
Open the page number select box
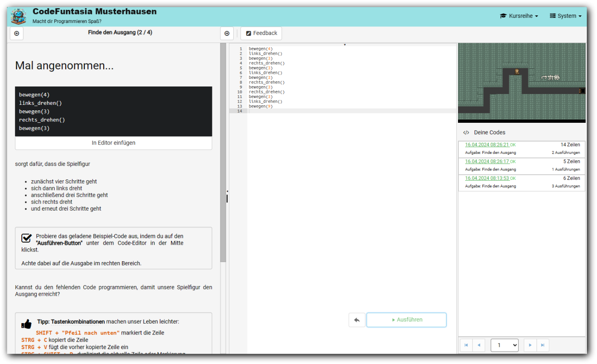click(x=504, y=345)
